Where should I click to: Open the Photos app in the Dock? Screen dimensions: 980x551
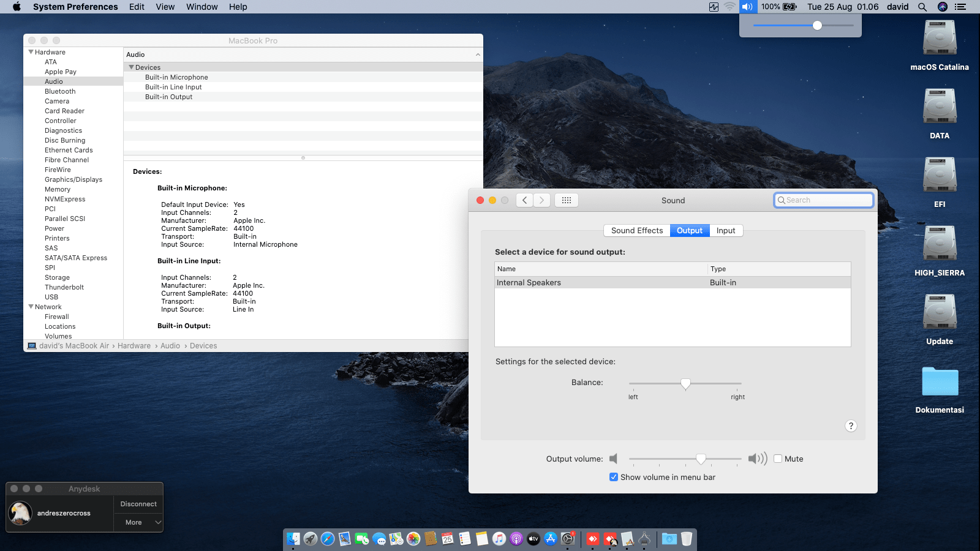pyautogui.click(x=413, y=539)
